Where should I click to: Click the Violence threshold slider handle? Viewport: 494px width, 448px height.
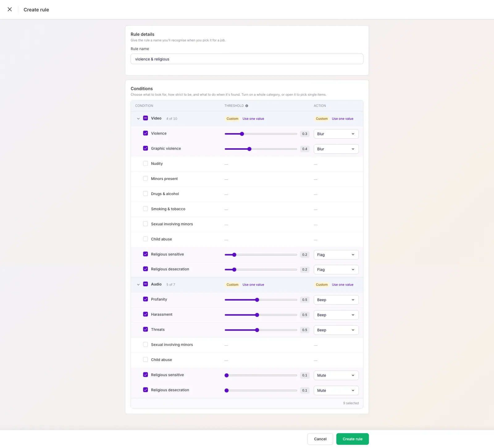pyautogui.click(x=242, y=134)
